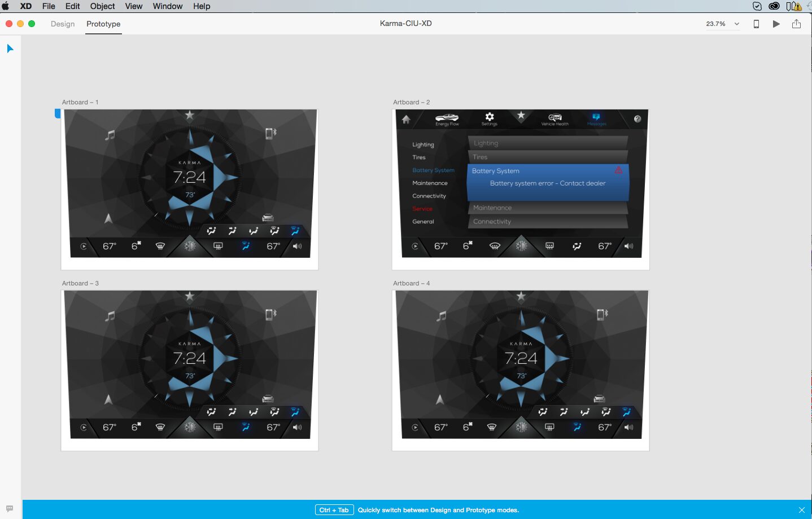
Task: Open the Edit menu
Action: [72, 6]
